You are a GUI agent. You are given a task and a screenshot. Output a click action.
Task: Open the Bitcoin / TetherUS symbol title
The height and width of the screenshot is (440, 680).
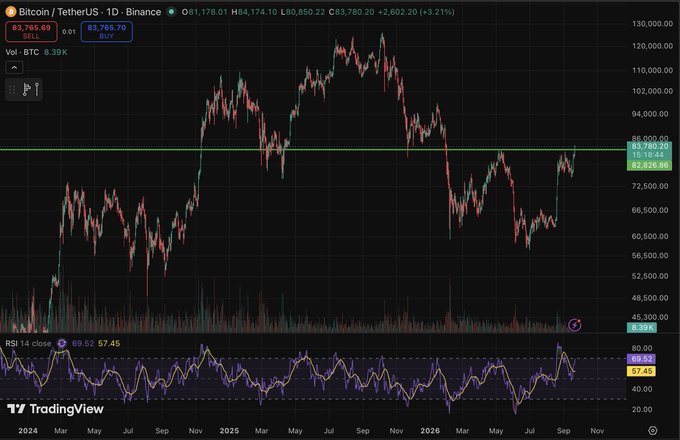pyautogui.click(x=90, y=12)
